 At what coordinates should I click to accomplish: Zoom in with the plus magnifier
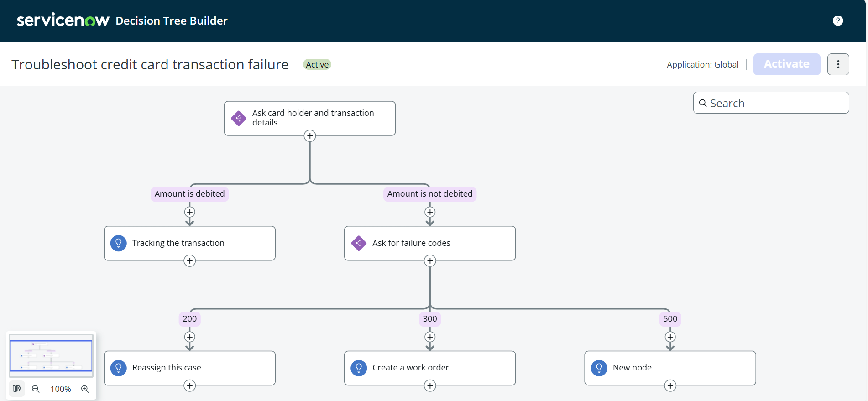(x=85, y=389)
